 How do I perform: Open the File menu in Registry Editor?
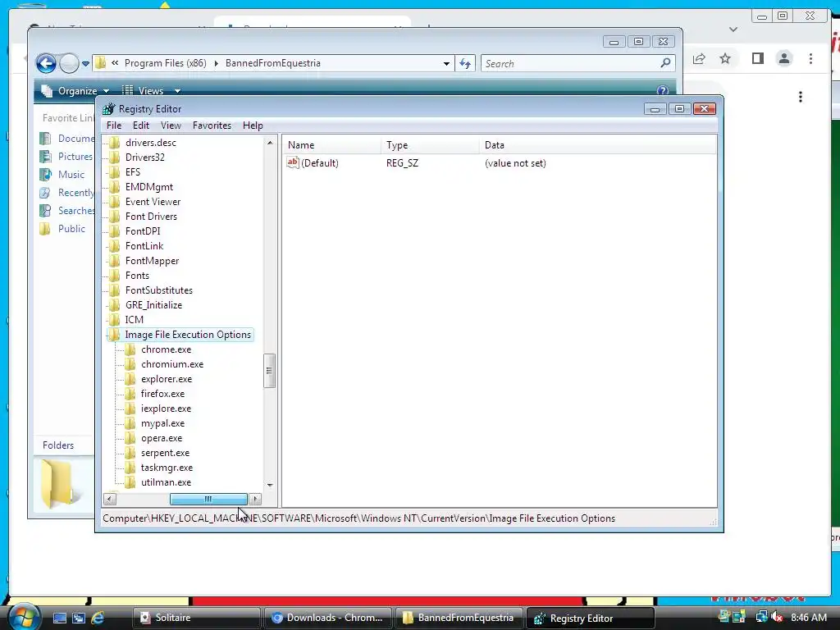(x=113, y=126)
